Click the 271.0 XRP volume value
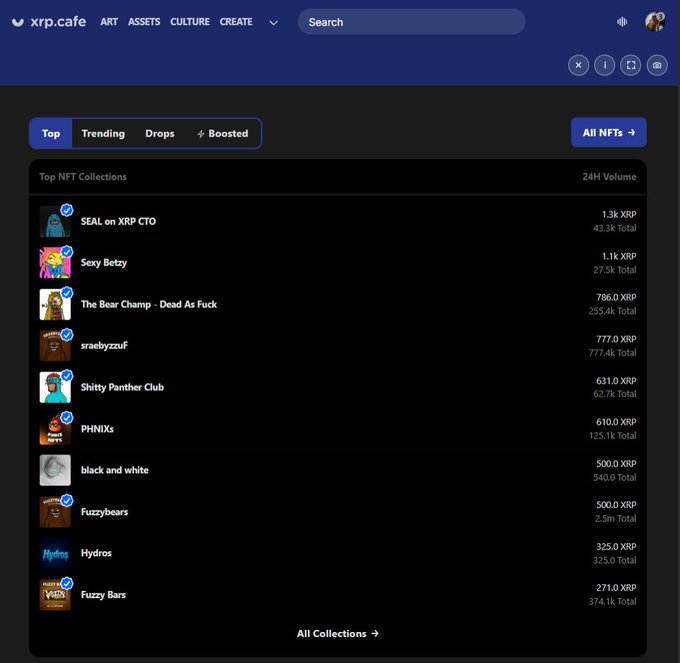This screenshot has height=663, width=680. point(616,588)
